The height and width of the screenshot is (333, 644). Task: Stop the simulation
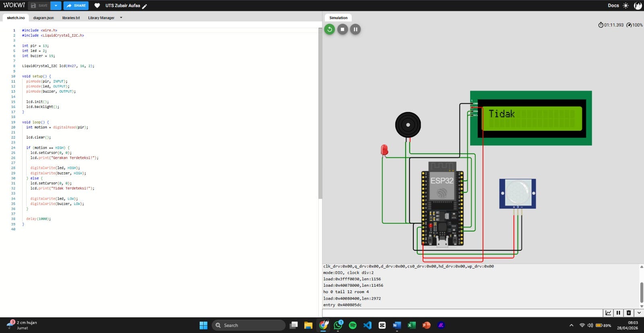(x=343, y=29)
